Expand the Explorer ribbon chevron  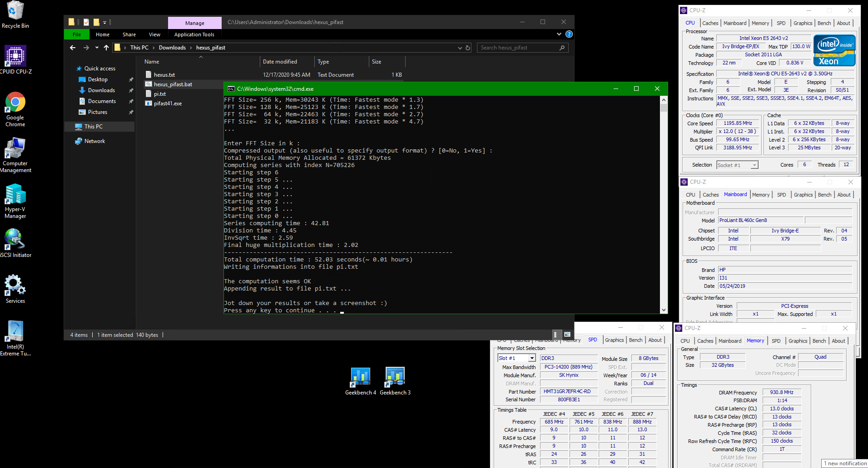(559, 34)
